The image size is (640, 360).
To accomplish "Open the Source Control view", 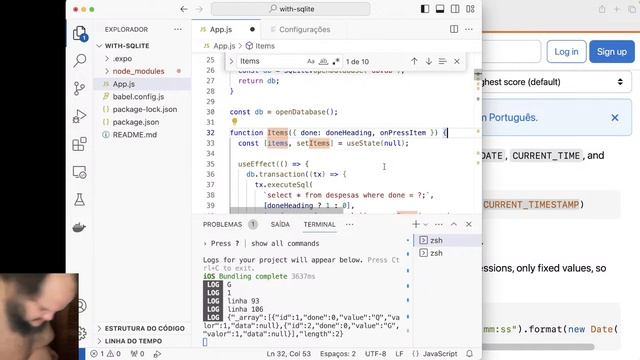I will tap(80, 88).
